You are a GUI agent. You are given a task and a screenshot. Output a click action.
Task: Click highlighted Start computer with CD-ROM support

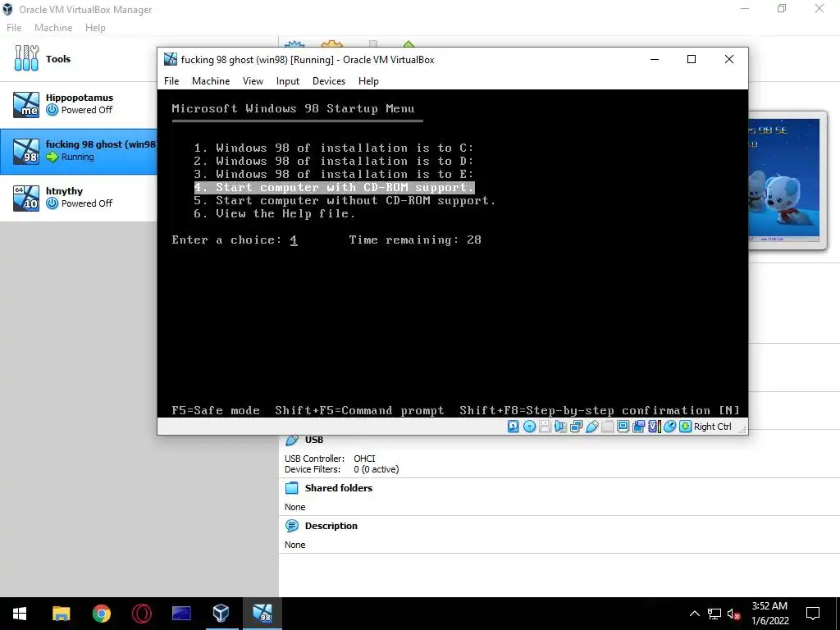[335, 188]
